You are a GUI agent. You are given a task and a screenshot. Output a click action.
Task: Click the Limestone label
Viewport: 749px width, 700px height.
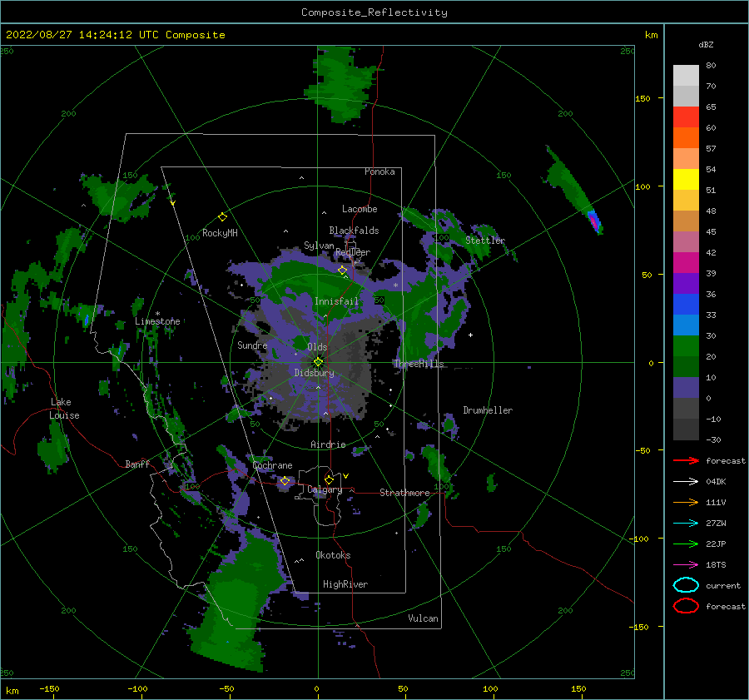(157, 321)
